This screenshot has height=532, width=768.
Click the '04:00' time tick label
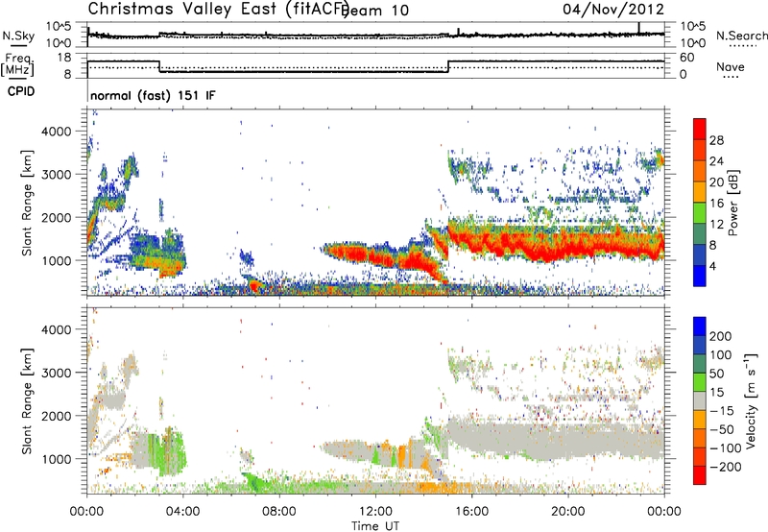point(183,512)
